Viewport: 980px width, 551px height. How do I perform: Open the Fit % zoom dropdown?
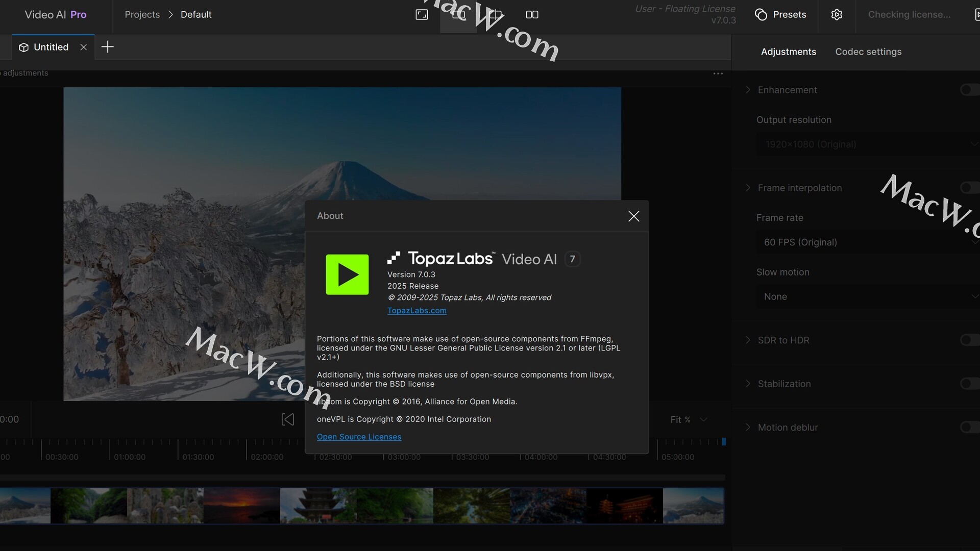[689, 419]
